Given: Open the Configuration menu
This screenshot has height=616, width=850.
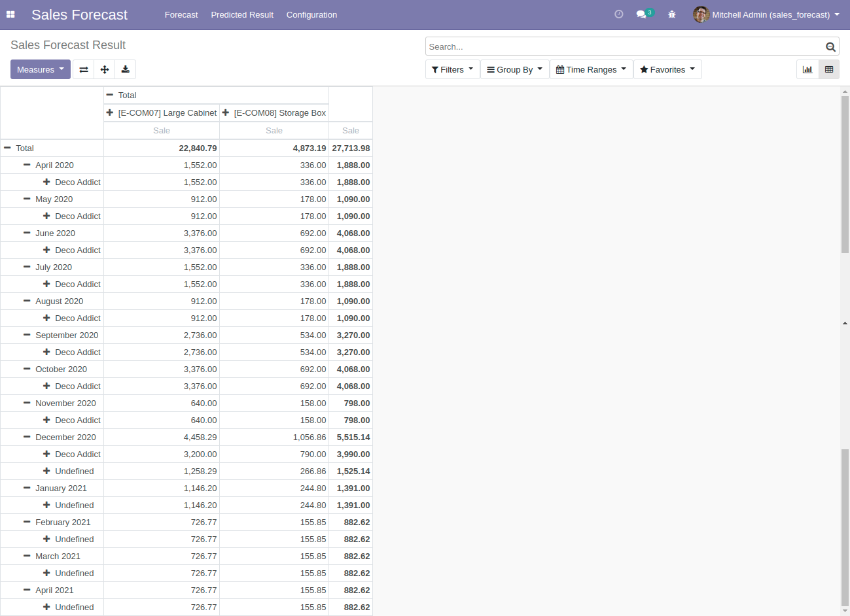Looking at the screenshot, I should (311, 14).
